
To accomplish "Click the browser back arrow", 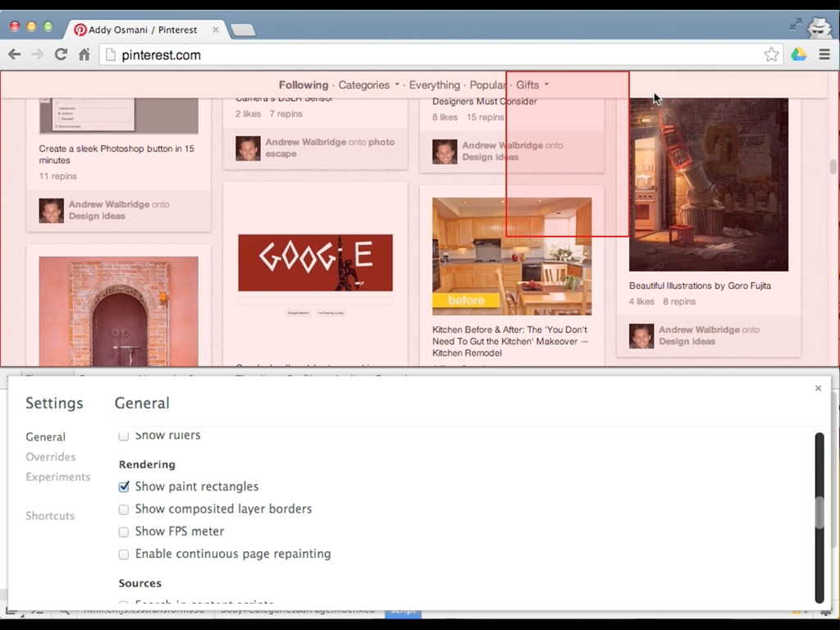I will [15, 55].
